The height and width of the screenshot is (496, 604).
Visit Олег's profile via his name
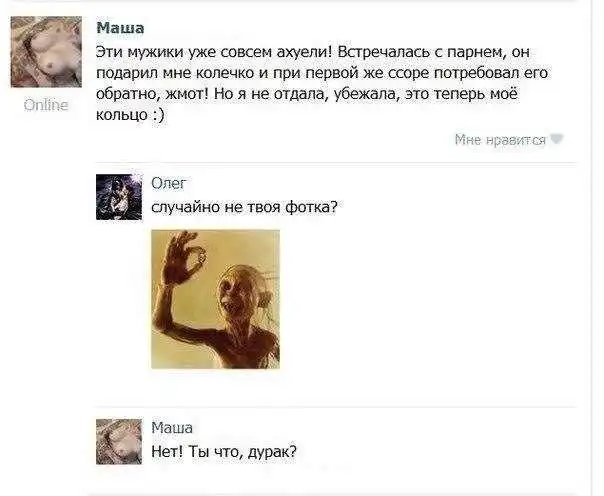[x=168, y=184]
